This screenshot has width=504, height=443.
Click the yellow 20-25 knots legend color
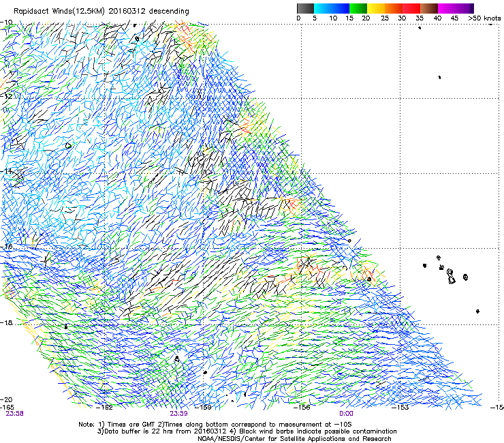(x=376, y=8)
